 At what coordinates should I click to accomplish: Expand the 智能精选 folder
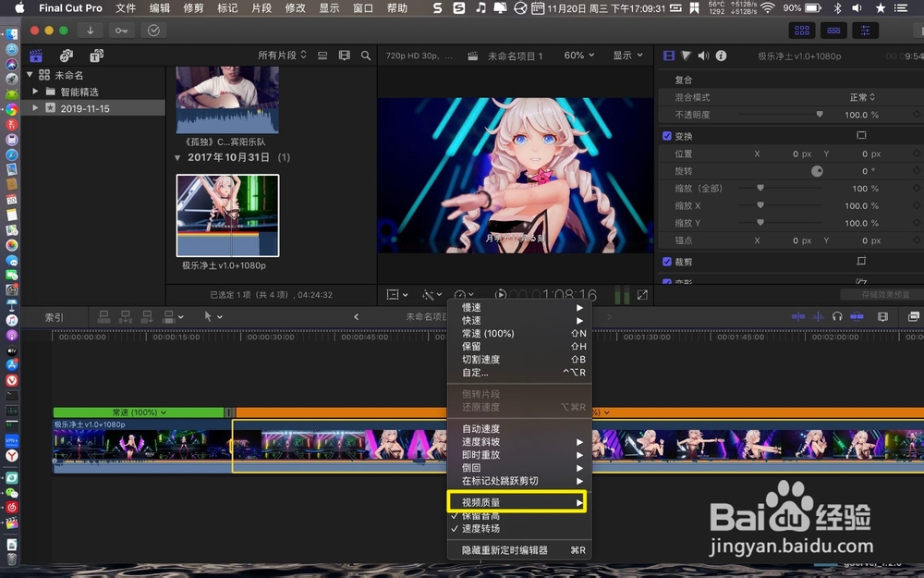point(35,92)
